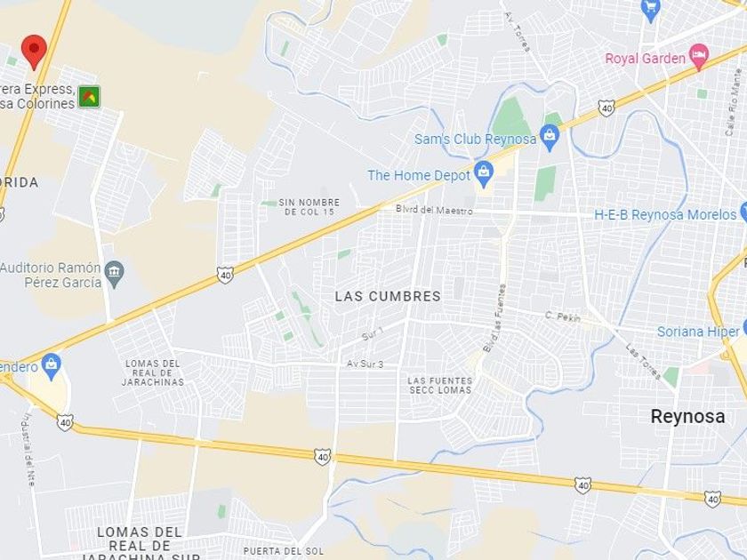Click the H-E-B Reynosa Morelos label
Image resolution: width=747 pixels, height=560 pixels.
665,215
